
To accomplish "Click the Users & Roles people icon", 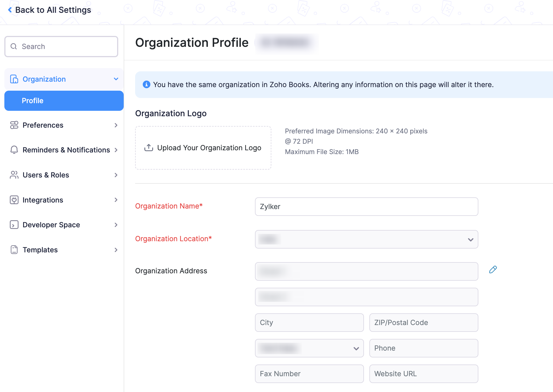I will tap(14, 175).
